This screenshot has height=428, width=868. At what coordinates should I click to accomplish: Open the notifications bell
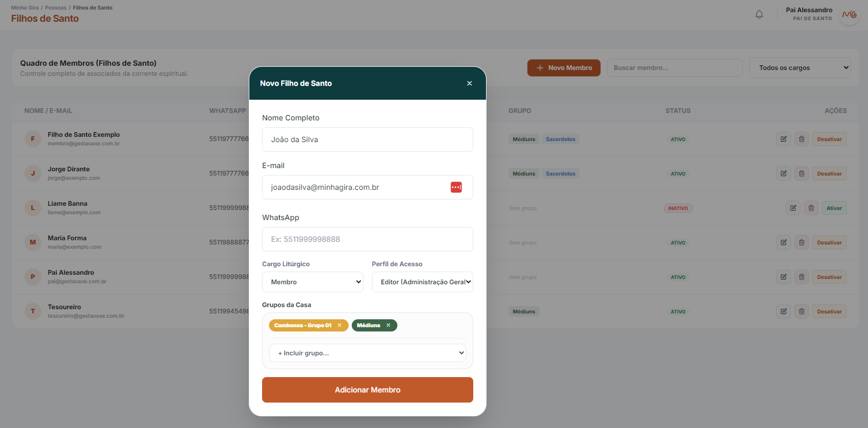coord(759,14)
